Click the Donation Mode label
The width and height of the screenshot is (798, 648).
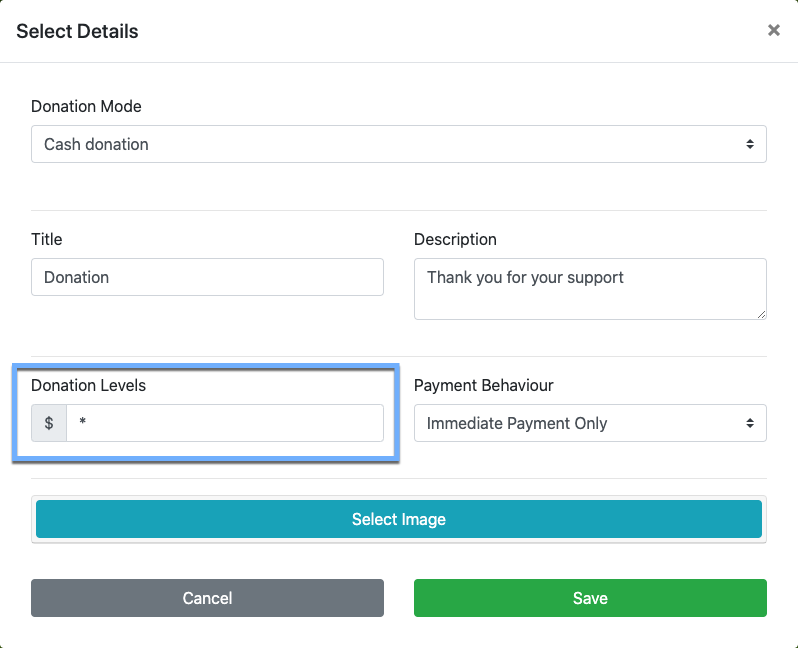click(x=86, y=106)
